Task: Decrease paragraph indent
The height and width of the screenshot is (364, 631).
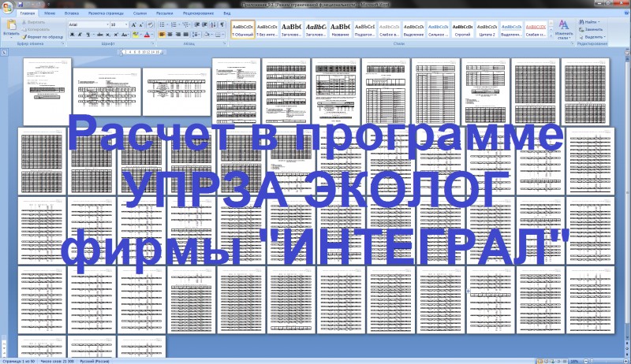Action: tap(196, 25)
